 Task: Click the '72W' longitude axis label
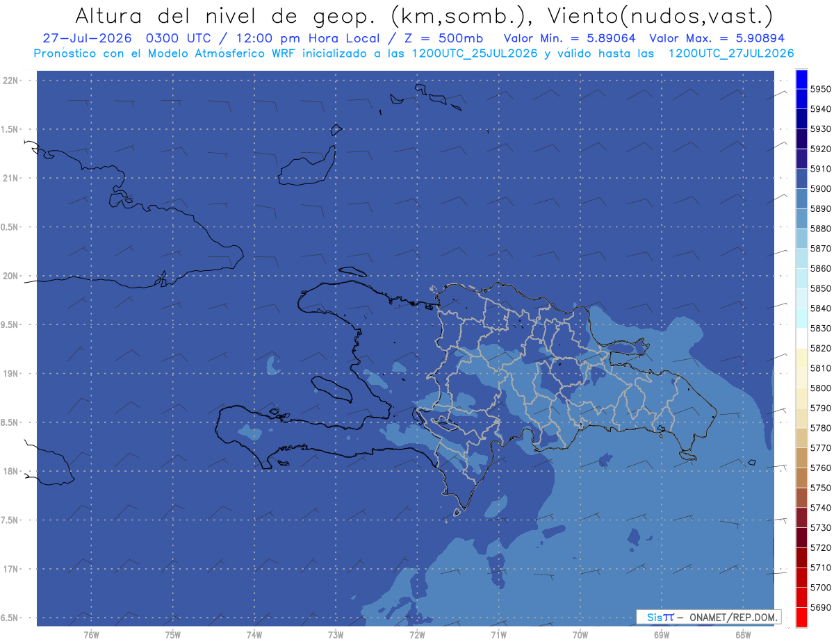[x=417, y=635]
